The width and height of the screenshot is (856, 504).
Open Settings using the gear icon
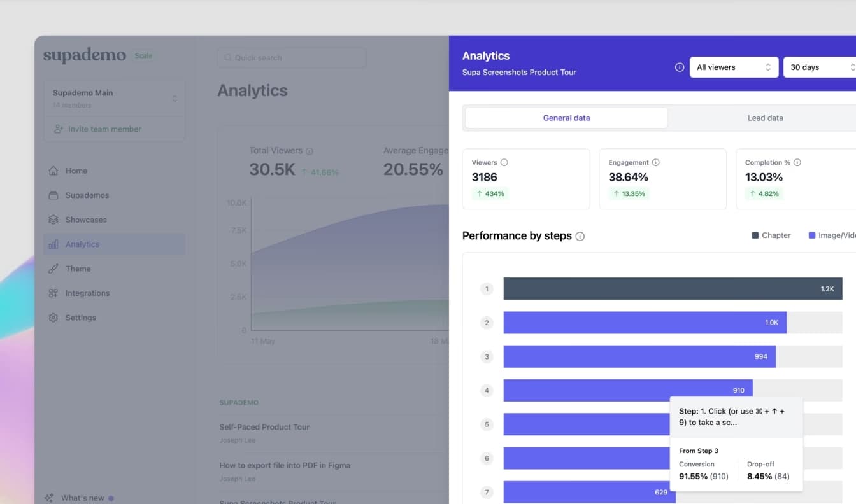click(x=53, y=318)
